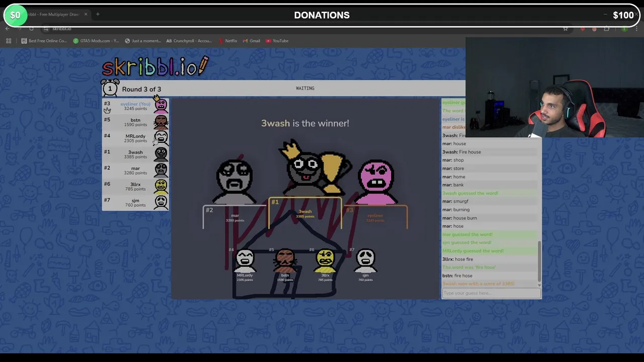644x362 pixels.
Task: Open the Just a moment bookmark
Action: coord(143,41)
